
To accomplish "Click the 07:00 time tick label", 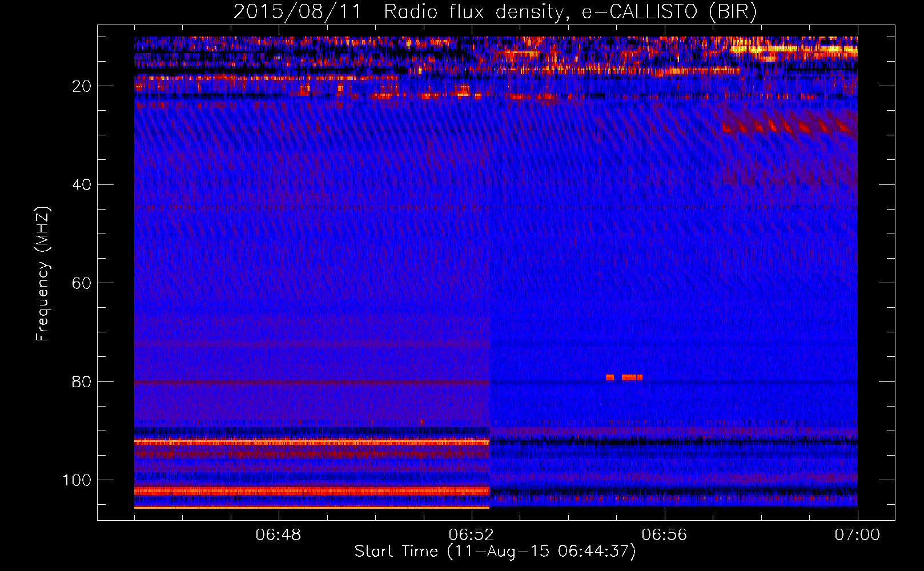I will pyautogui.click(x=857, y=535).
